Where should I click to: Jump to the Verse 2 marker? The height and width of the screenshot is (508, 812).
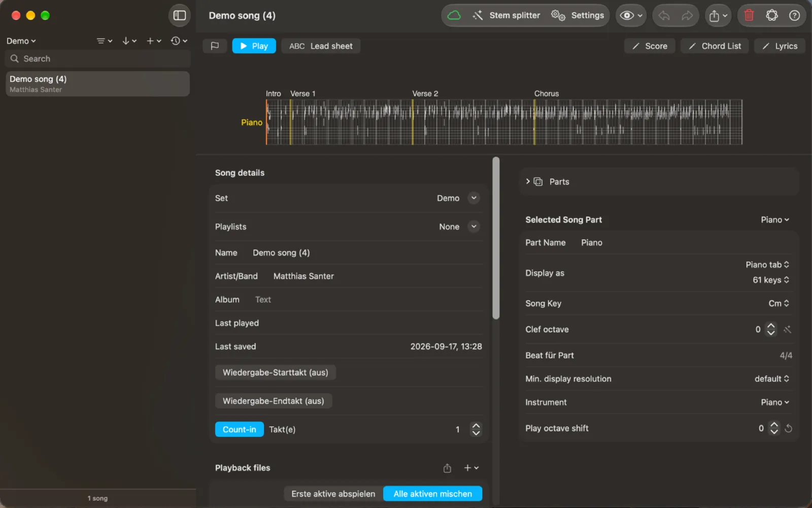pos(425,93)
